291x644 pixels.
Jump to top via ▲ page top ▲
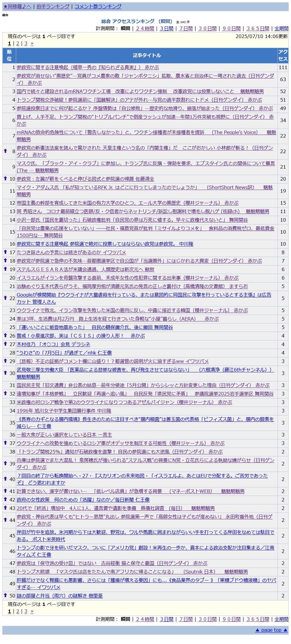(271, 630)
